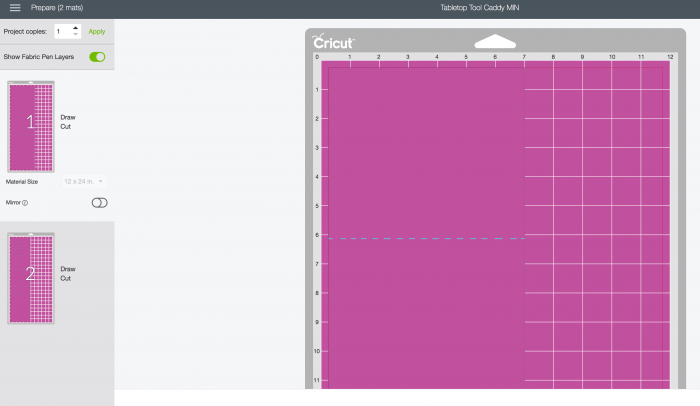Viewport: 700px width, 406px height.
Task: Click the 'Show Fabric Pen Layers' label
Action: tap(39, 57)
